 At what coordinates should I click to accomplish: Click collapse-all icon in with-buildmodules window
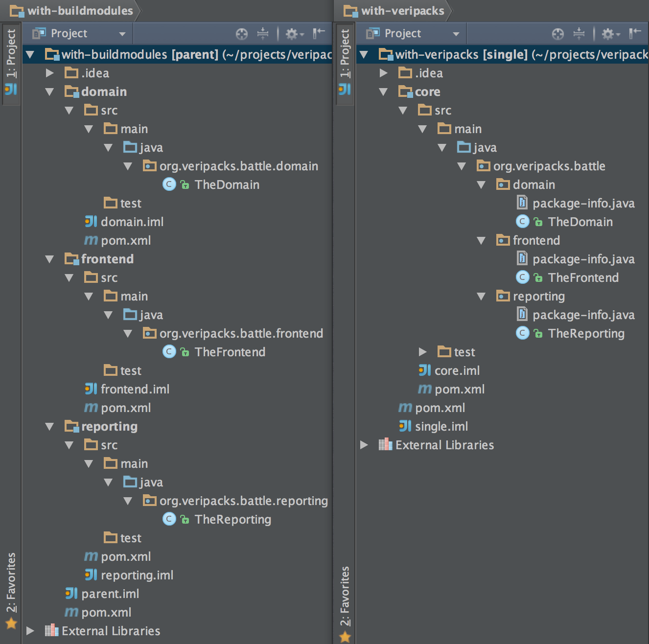tap(263, 33)
